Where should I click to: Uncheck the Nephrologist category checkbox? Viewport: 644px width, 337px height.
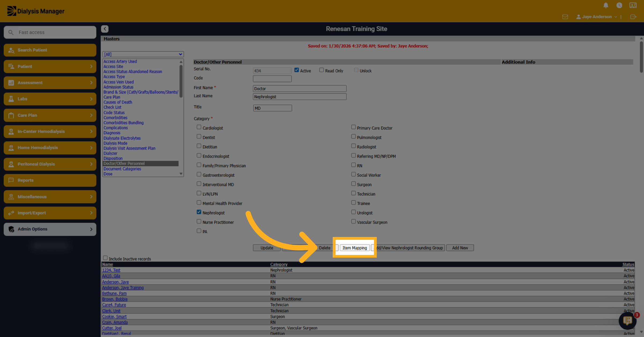(199, 212)
